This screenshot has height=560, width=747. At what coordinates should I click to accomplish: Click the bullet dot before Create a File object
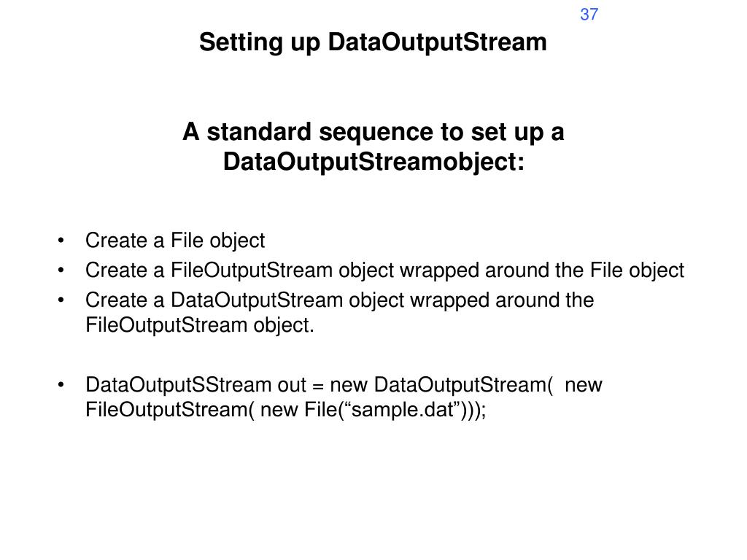point(61,240)
